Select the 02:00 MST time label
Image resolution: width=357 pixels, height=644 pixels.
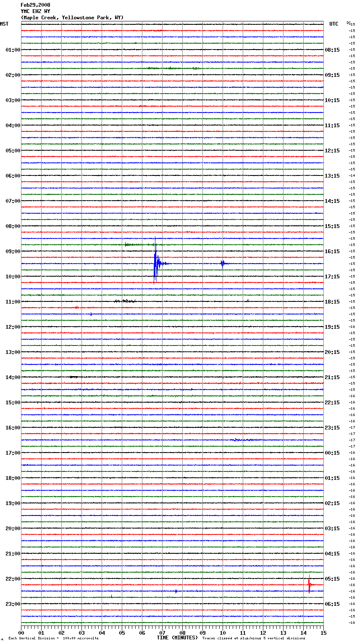[x=13, y=75]
